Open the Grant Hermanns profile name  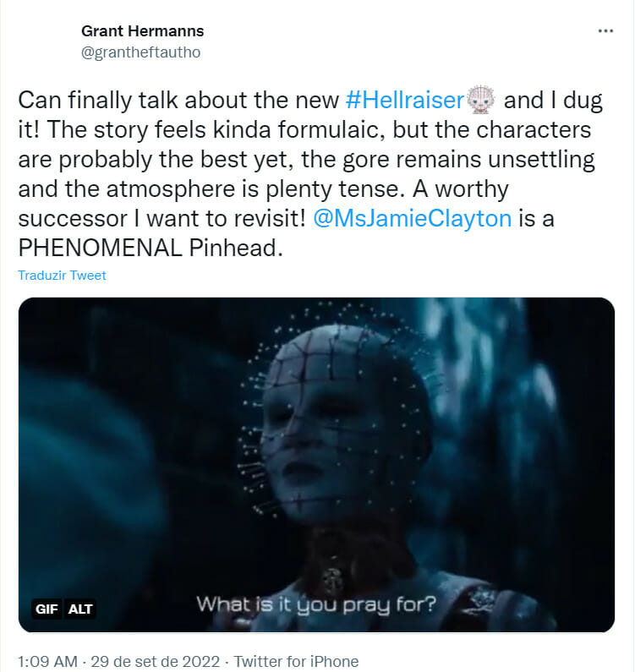pos(142,31)
